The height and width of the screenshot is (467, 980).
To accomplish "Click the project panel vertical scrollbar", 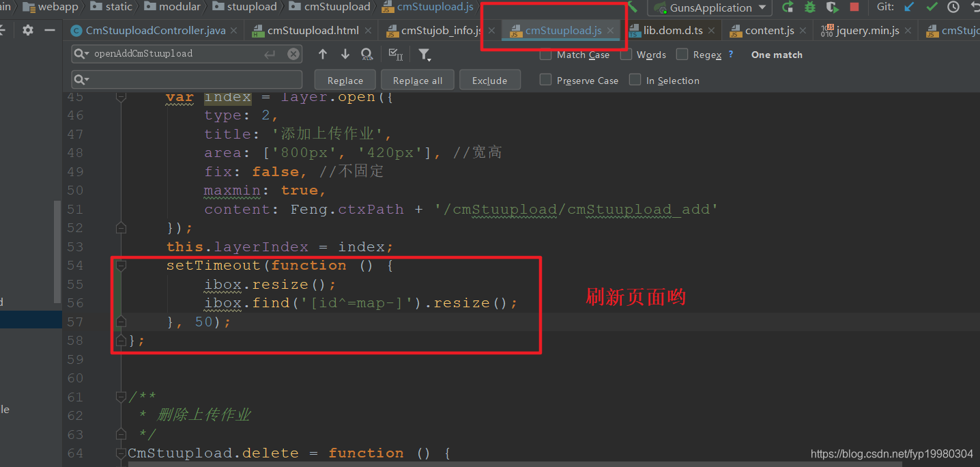I will click(x=57, y=253).
